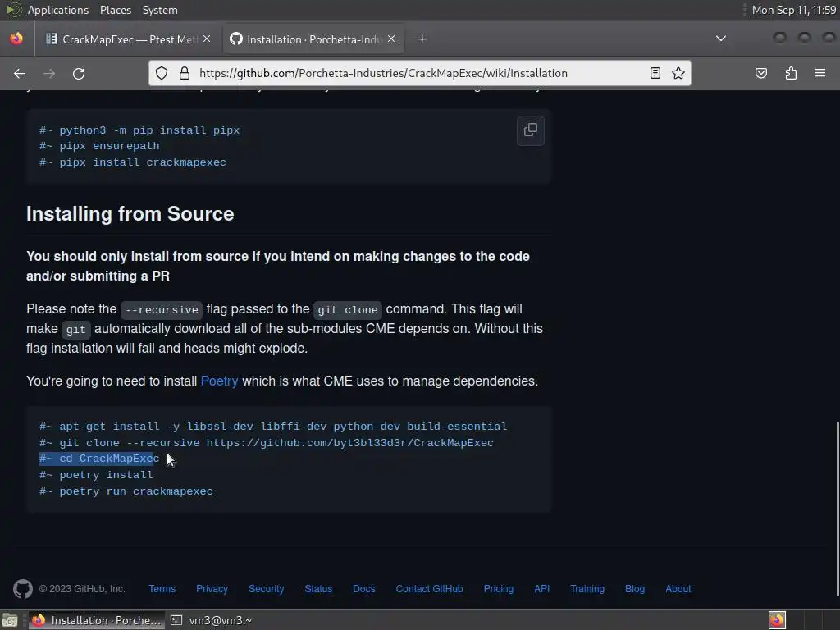This screenshot has height=630, width=840.
Task: Click 'poetry run crackmapexec' line
Action: [x=126, y=491]
